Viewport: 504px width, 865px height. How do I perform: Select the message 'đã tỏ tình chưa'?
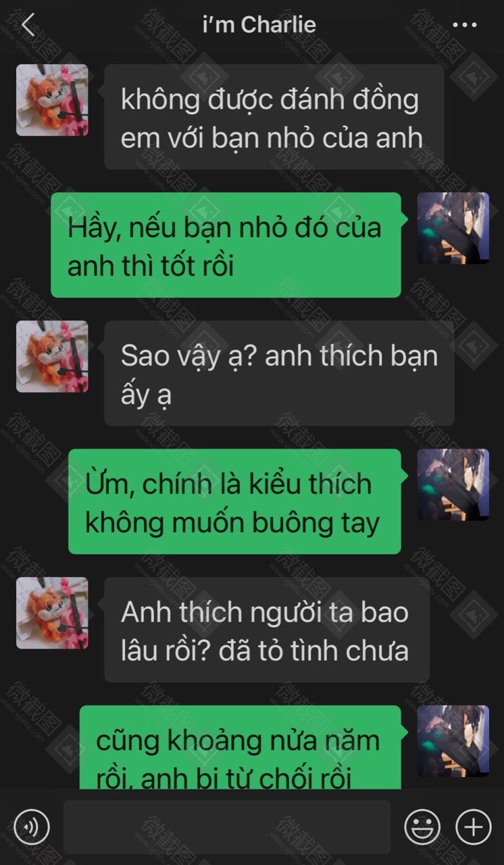tap(267, 630)
